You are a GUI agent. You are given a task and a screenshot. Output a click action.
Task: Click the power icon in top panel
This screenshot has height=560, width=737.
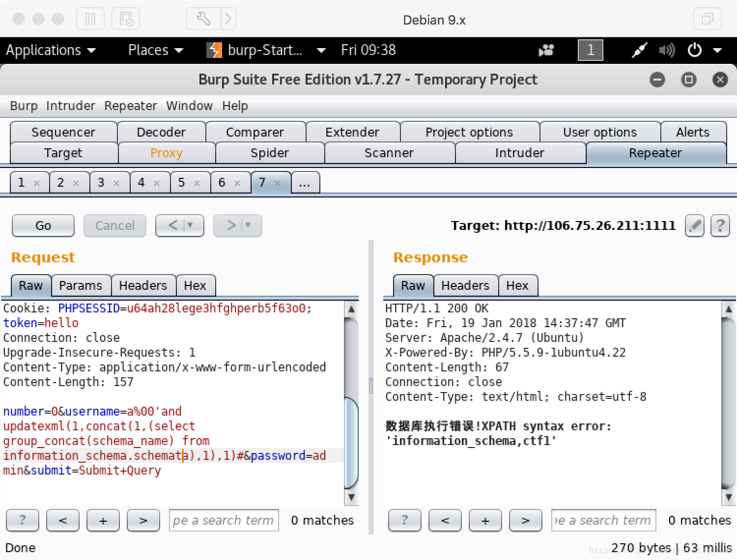(695, 50)
